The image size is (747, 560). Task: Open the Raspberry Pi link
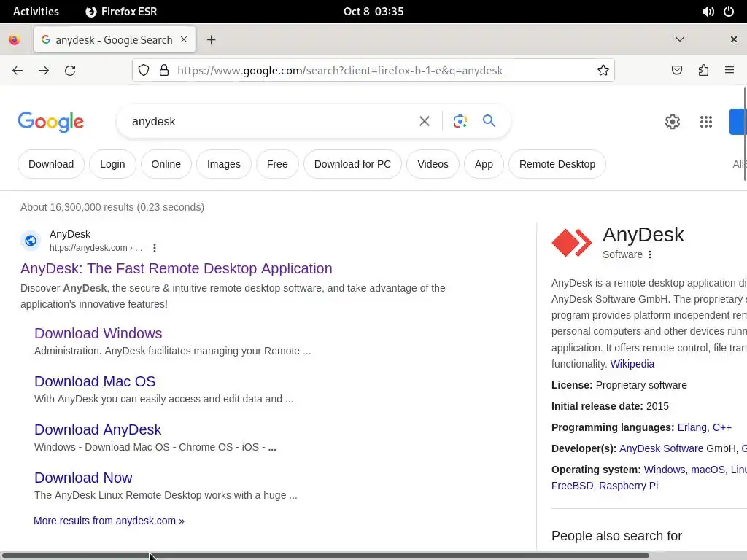click(x=628, y=486)
